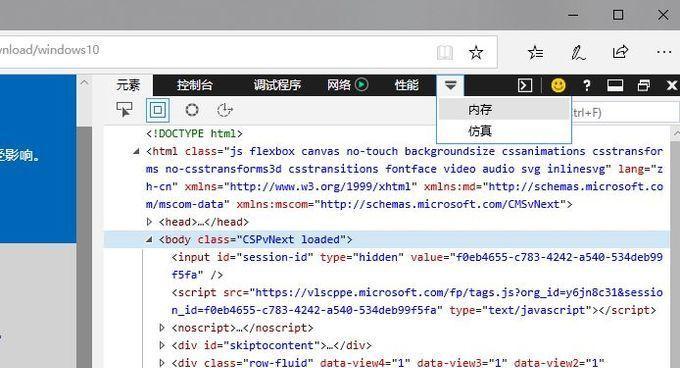This screenshot has height=368, width=680.
Task: Undock DevTools into separate window
Action: click(644, 85)
